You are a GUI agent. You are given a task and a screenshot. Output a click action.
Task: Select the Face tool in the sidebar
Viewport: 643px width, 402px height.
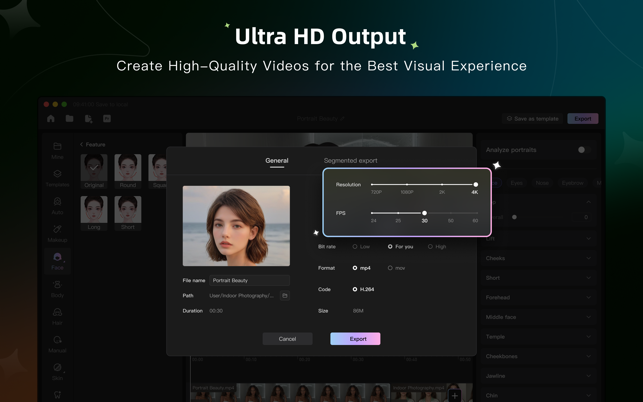coord(57,261)
